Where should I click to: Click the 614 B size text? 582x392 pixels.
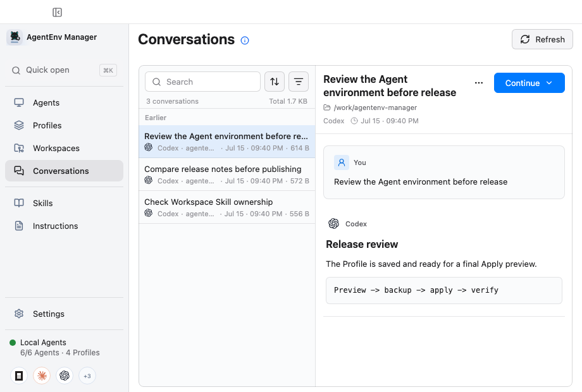[x=299, y=148]
